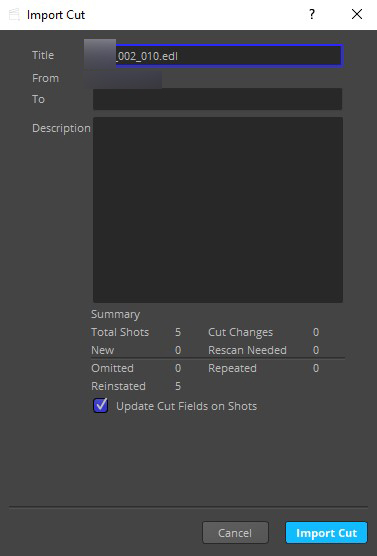The width and height of the screenshot is (377, 556).
Task: Close the Import Cut dialog
Action: point(357,15)
